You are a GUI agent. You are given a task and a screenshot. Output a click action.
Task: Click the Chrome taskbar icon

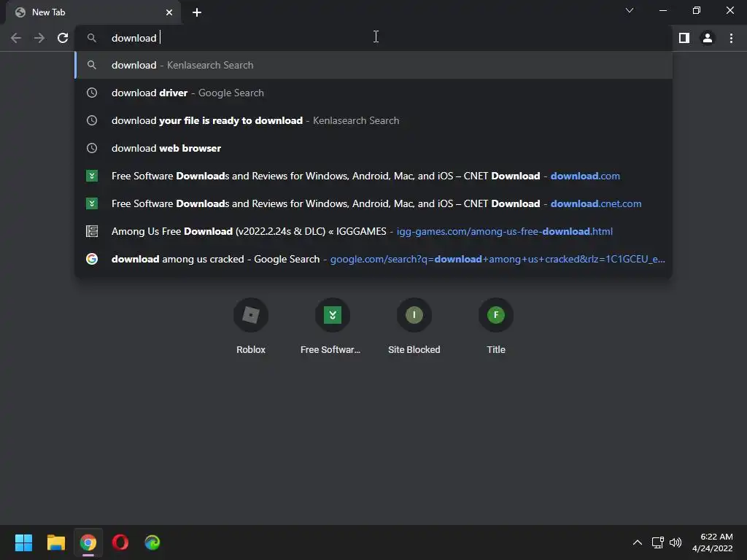coord(88,542)
